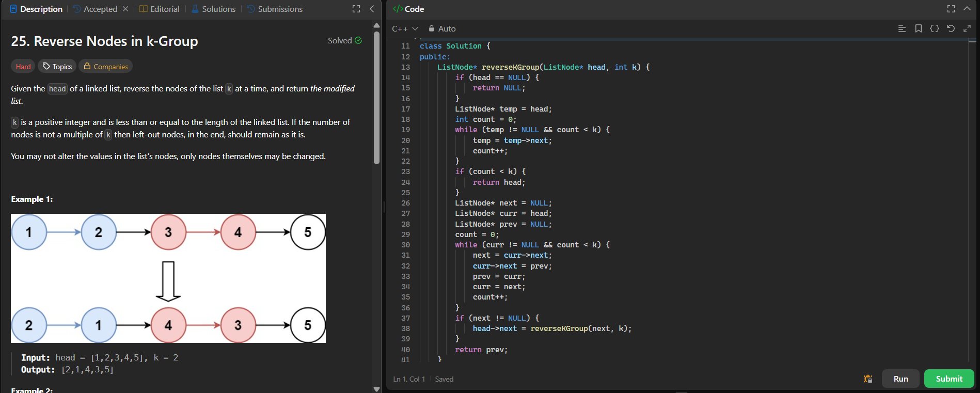Open the C++ language dropdown
The image size is (980, 393).
[405, 29]
